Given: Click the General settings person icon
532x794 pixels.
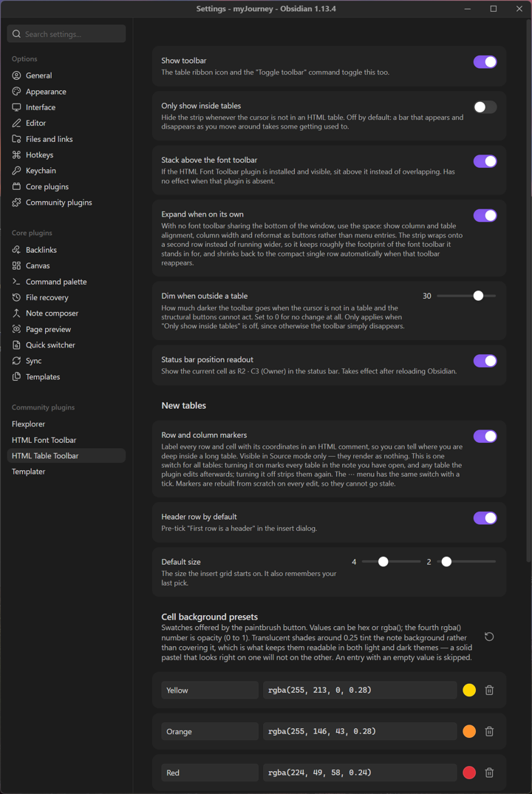Looking at the screenshot, I should point(17,75).
